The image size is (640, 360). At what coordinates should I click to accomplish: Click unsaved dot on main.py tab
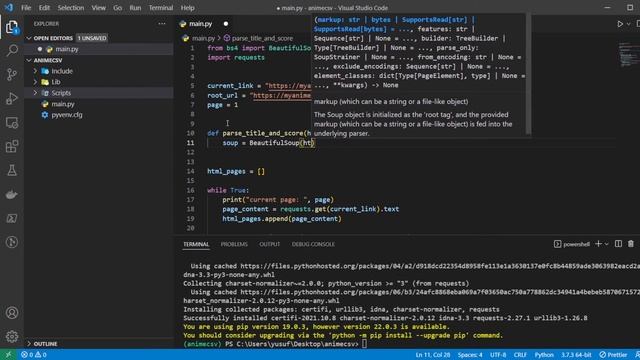(x=226, y=24)
